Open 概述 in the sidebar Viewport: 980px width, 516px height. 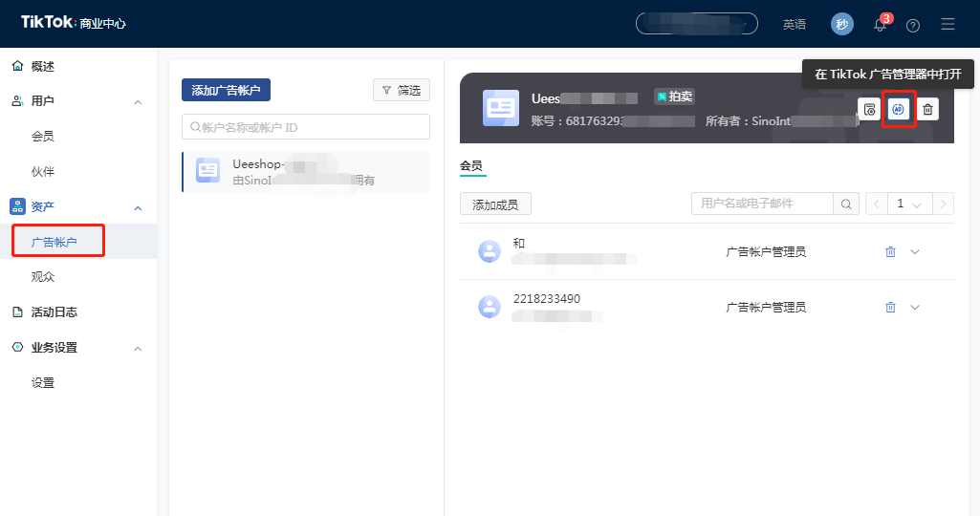pyautogui.click(x=42, y=66)
